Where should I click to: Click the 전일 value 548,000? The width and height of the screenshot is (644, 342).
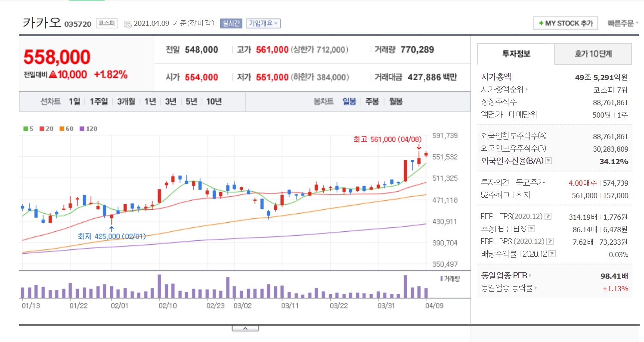(x=201, y=50)
